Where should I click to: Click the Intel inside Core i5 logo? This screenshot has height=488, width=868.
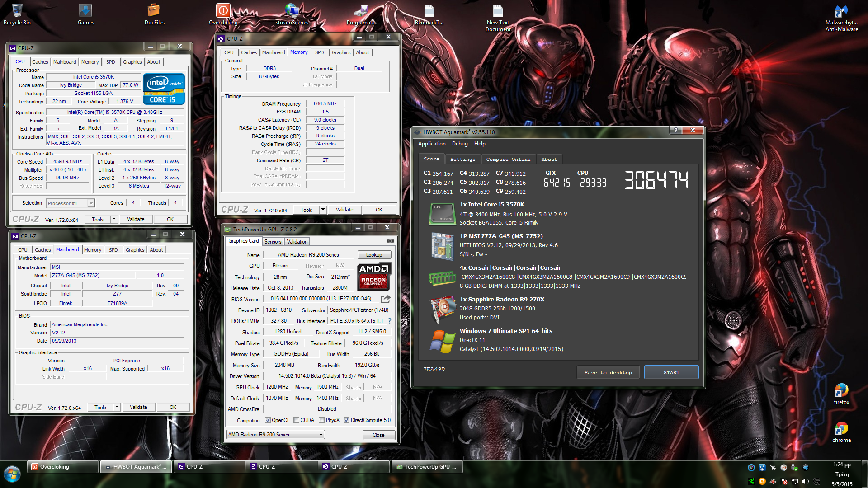(164, 89)
